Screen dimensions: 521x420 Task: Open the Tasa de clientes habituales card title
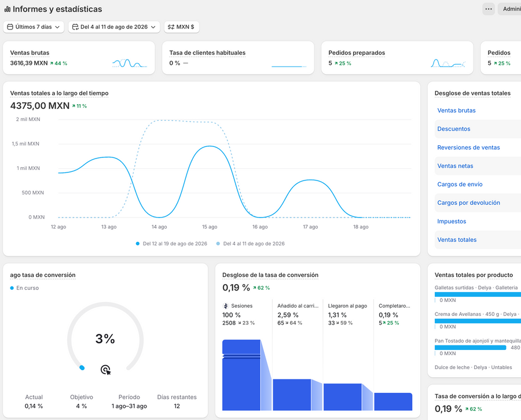coord(207,53)
